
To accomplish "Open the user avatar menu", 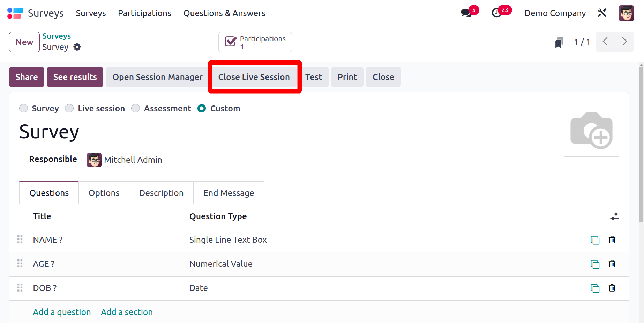I will coord(626,13).
